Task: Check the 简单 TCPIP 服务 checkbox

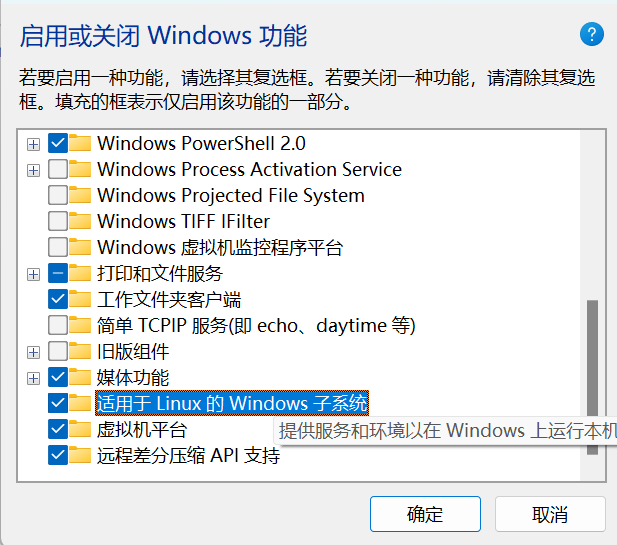Action: click(x=58, y=325)
